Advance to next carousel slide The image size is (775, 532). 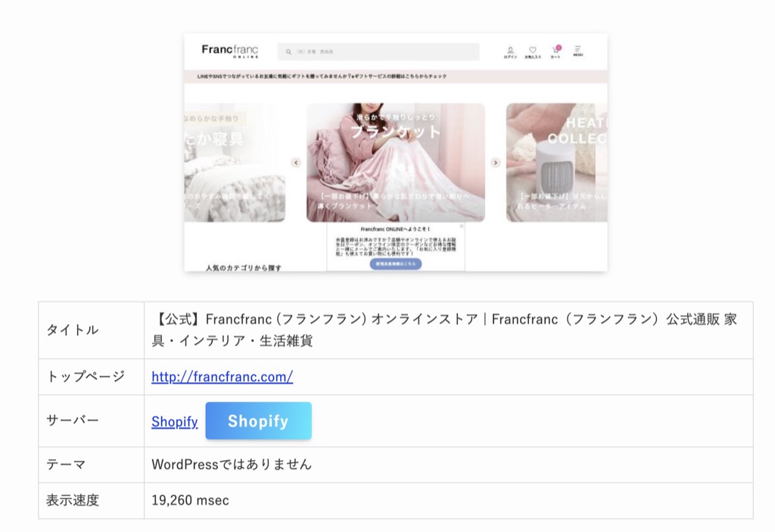pyautogui.click(x=495, y=163)
